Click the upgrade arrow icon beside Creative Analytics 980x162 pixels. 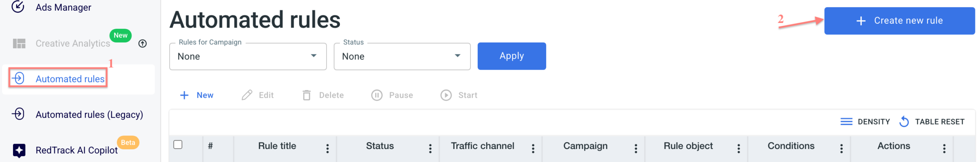coord(142,44)
